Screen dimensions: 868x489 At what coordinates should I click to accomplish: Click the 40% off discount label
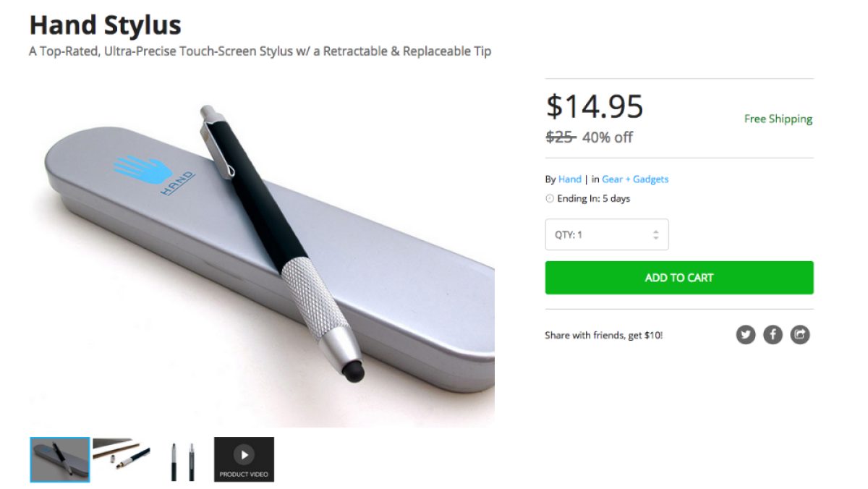tap(608, 137)
